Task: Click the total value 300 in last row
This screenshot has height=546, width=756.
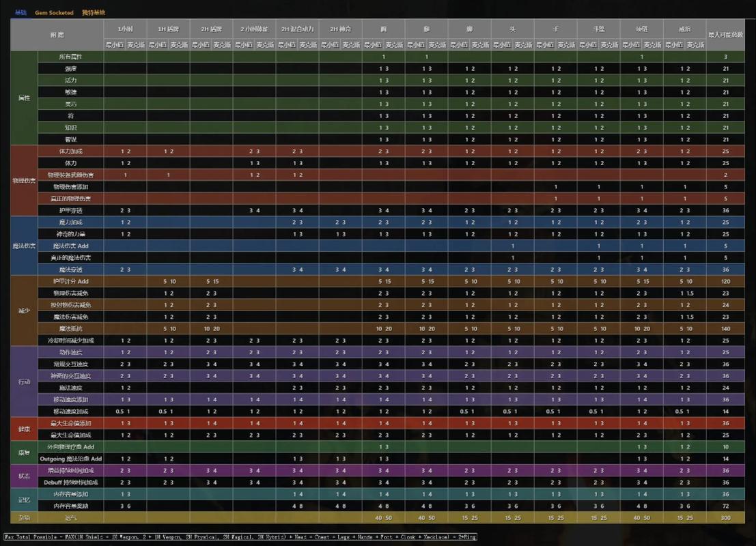Action: (725, 517)
